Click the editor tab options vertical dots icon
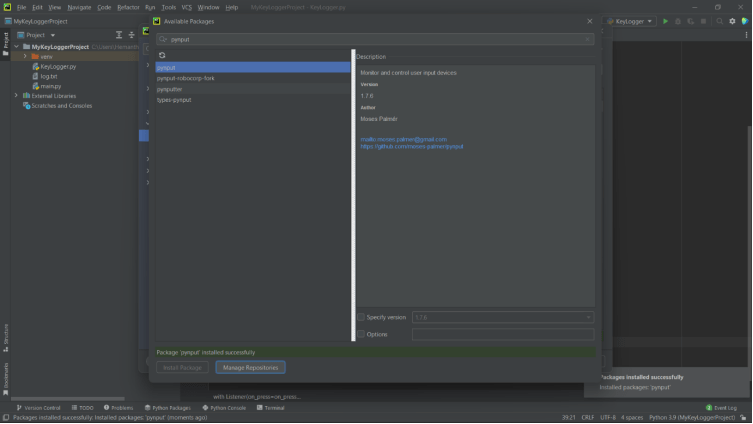The image size is (753, 424). tap(746, 35)
